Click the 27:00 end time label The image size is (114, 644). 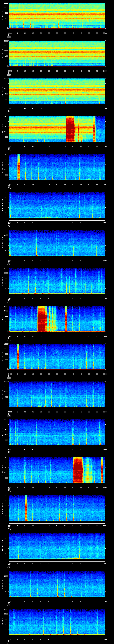(x=105, y=184)
